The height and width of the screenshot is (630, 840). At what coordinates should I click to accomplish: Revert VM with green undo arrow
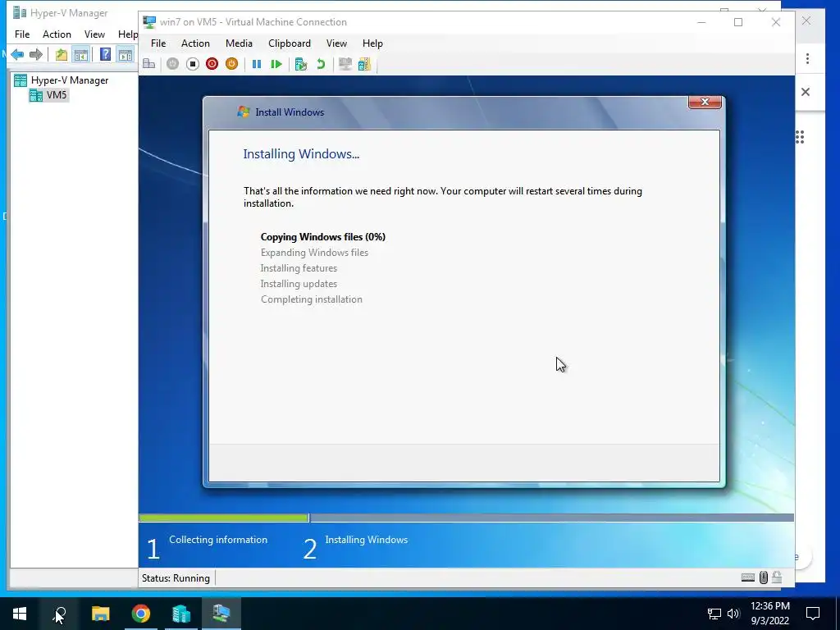[x=321, y=64]
